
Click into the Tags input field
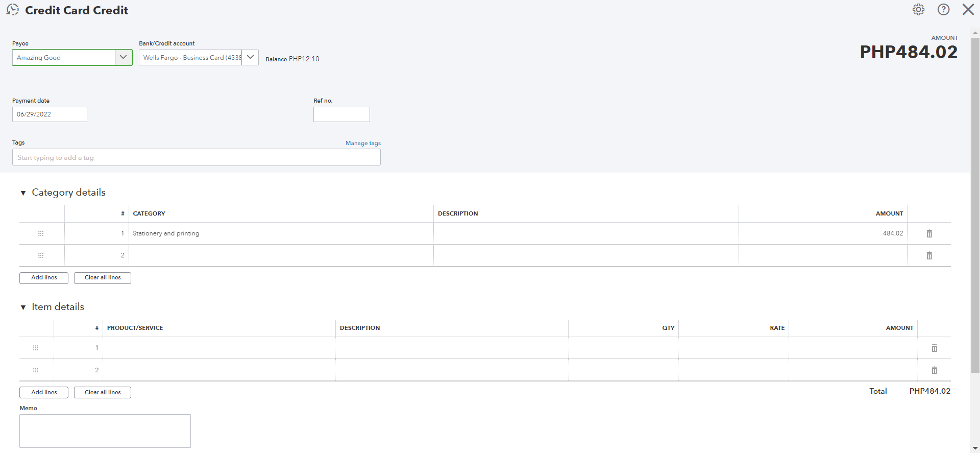click(196, 157)
